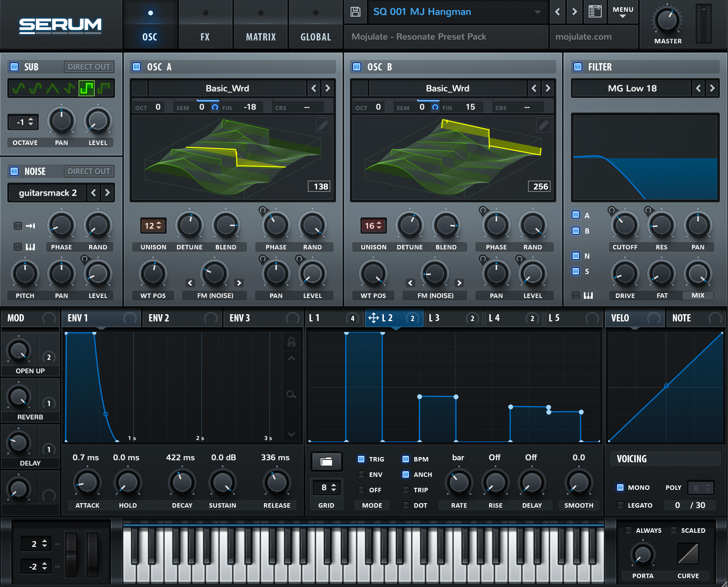Viewport: 728px width, 587px height.
Task: Toggle filter keytrack piano icon
Action: point(588,296)
